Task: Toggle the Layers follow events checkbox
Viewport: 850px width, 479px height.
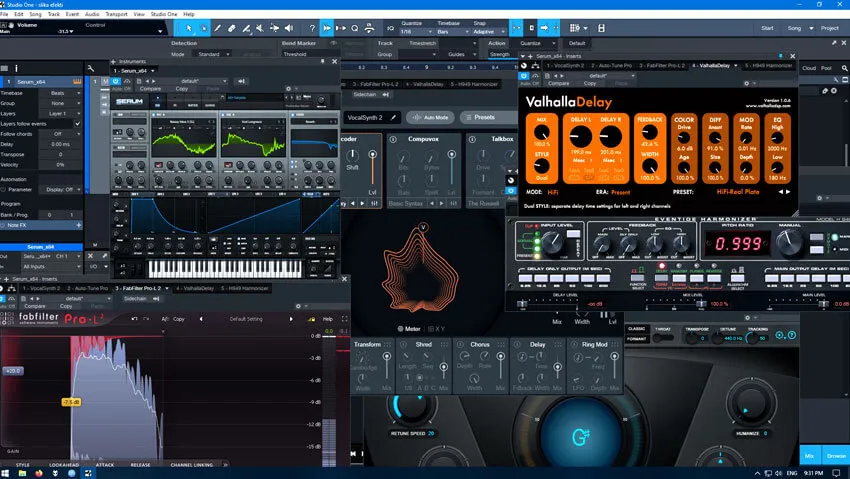Action: (78, 124)
